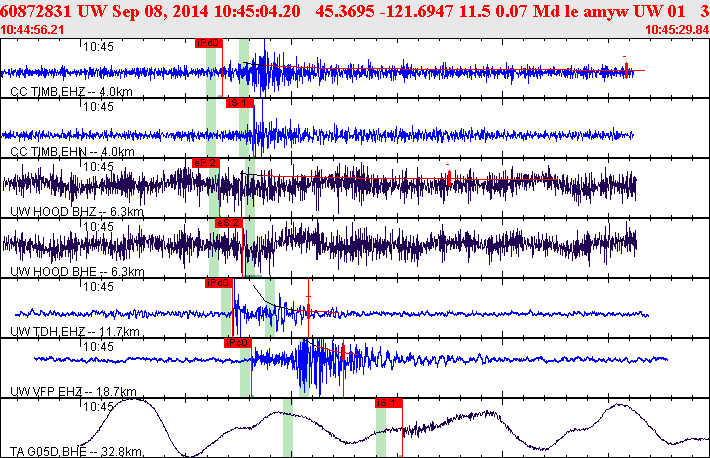Select the iPd0 pick flag on TJMB EHZ
The height and width of the screenshot is (458, 710).
point(209,43)
